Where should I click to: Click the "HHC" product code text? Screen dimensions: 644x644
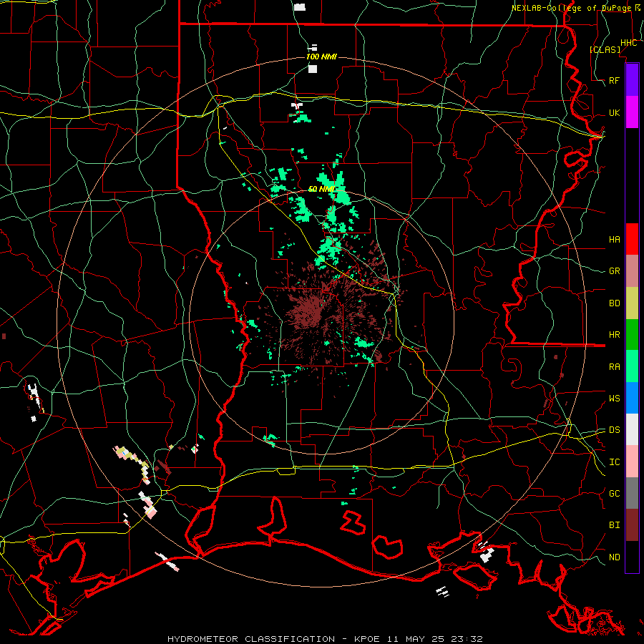point(628,43)
